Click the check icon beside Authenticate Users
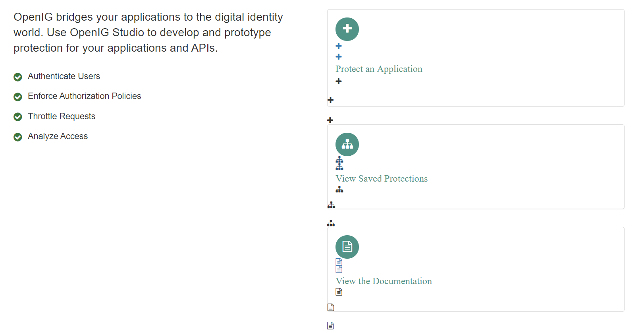The height and width of the screenshot is (333, 644). 18,77
